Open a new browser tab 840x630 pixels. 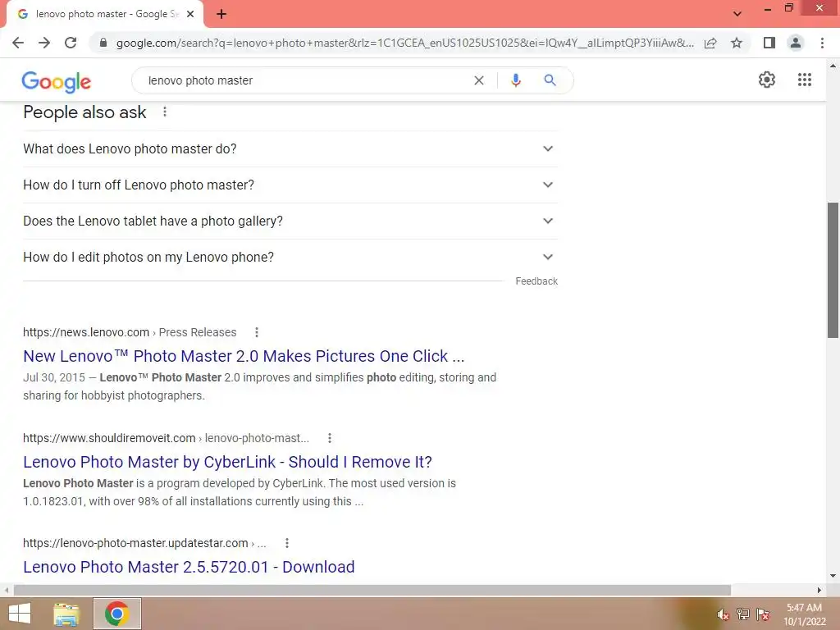(221, 14)
